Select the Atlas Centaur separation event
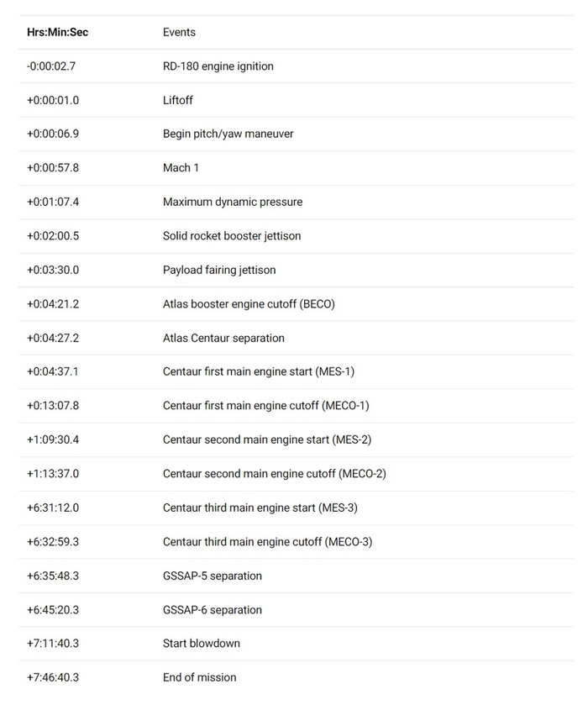 click(223, 338)
